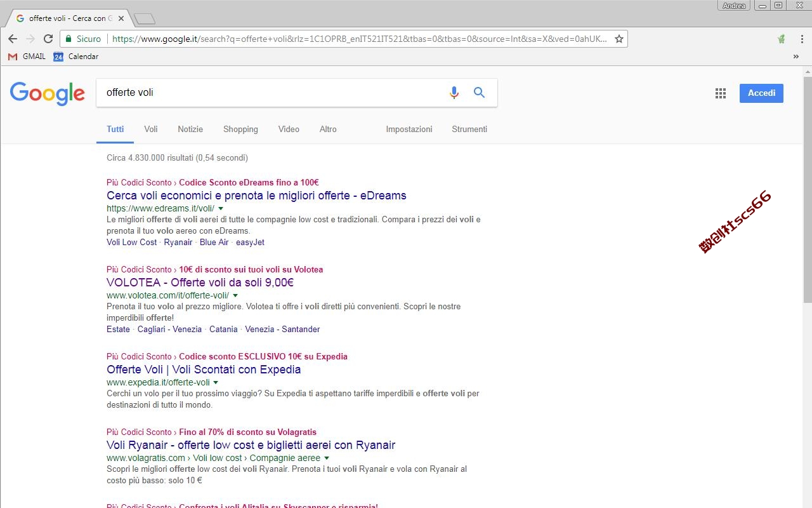
Task: Click 'Più Codici Sconto' above the eDreams result
Action: click(x=139, y=182)
